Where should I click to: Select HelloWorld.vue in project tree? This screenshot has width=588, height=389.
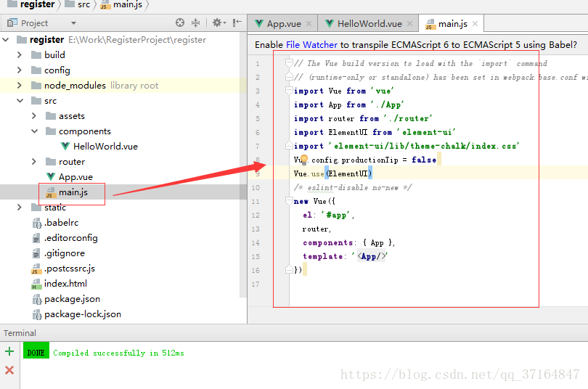click(x=105, y=146)
